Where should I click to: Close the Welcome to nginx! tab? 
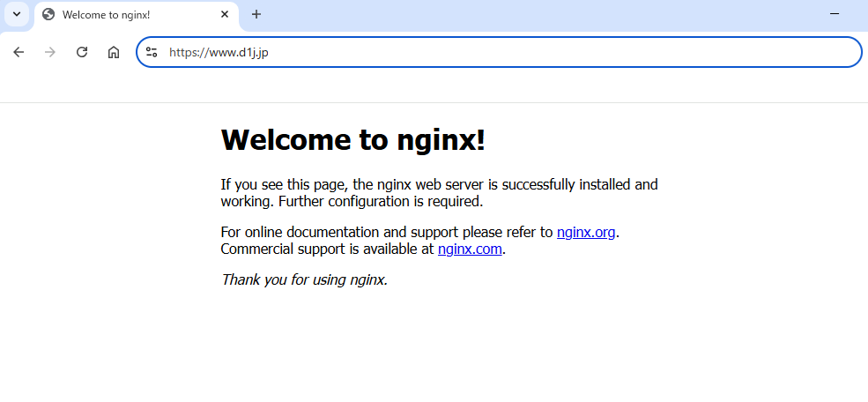pos(225,14)
